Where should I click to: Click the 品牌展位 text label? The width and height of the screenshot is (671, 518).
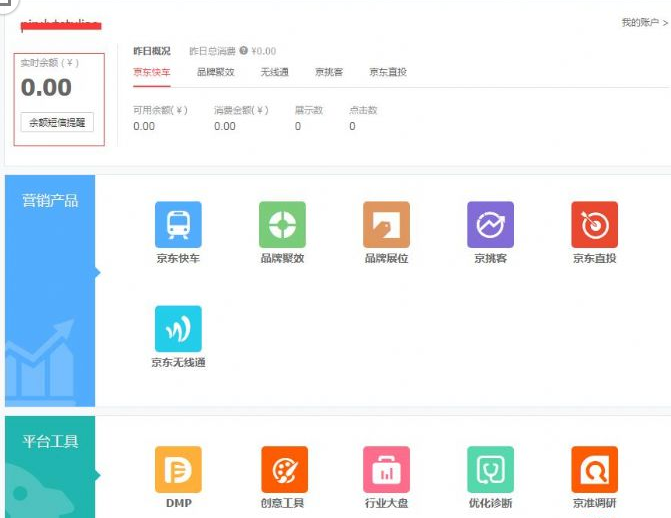[386, 258]
